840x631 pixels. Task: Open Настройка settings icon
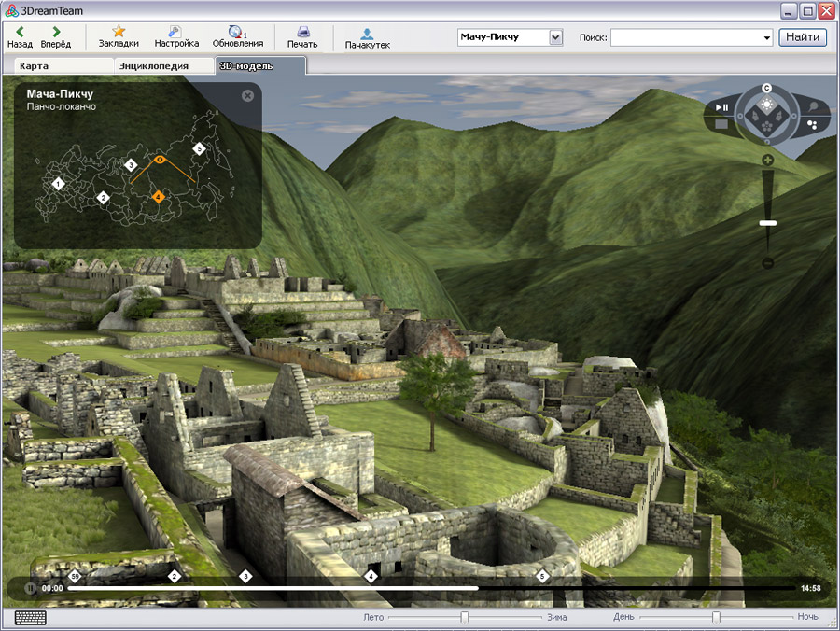176,31
